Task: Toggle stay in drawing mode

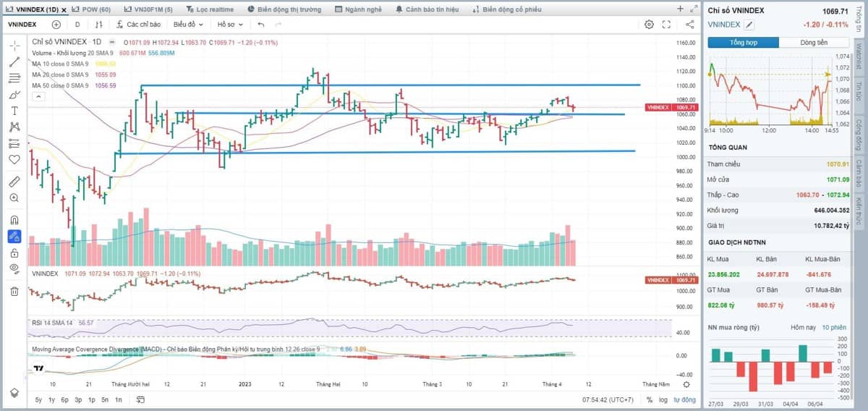Action: (x=14, y=236)
